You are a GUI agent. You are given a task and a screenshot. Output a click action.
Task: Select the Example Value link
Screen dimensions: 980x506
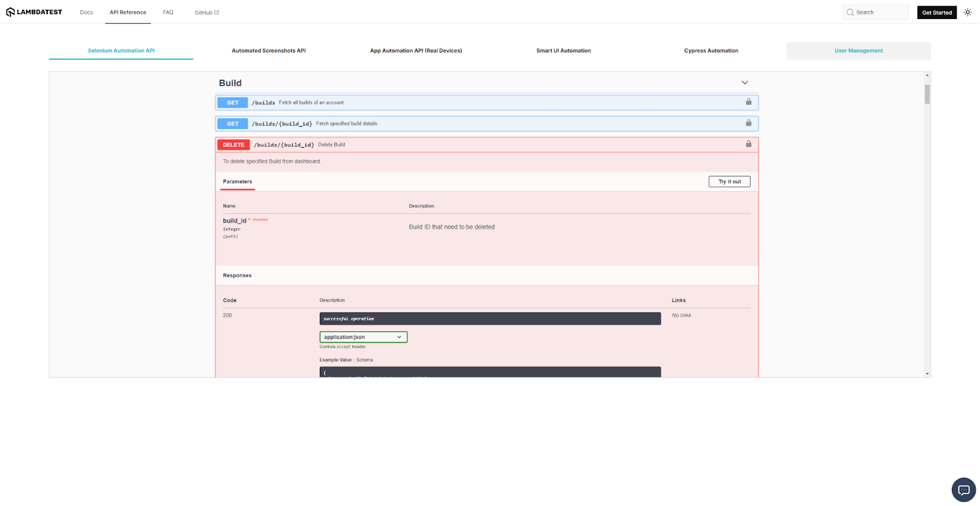(x=336, y=360)
